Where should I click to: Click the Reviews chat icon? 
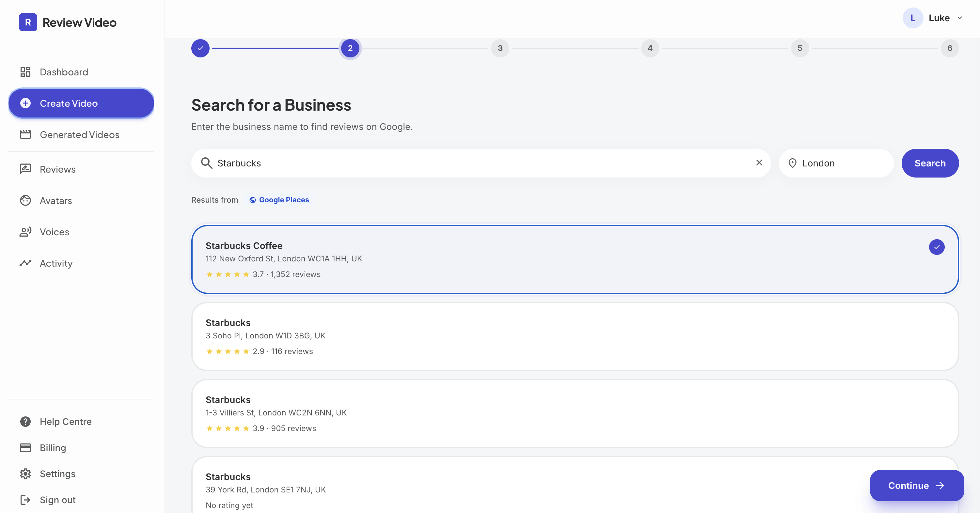[x=25, y=169]
